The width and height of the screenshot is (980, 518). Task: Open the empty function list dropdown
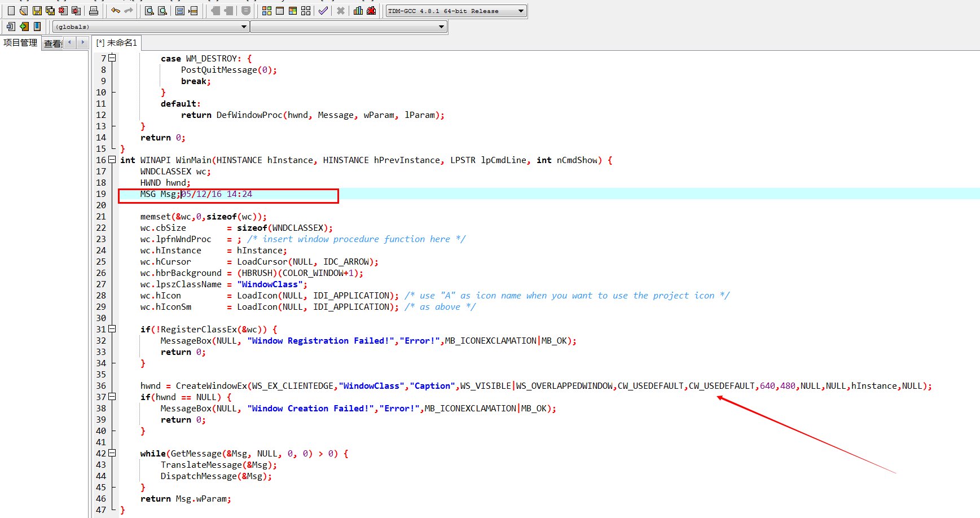click(441, 27)
